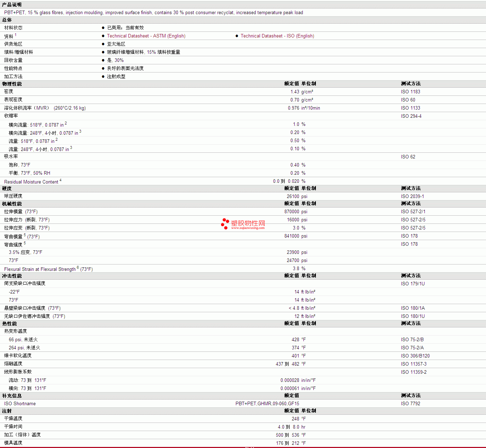Select the 'ISO 1183' test method
This screenshot has width=486, height=448.
(x=411, y=92)
